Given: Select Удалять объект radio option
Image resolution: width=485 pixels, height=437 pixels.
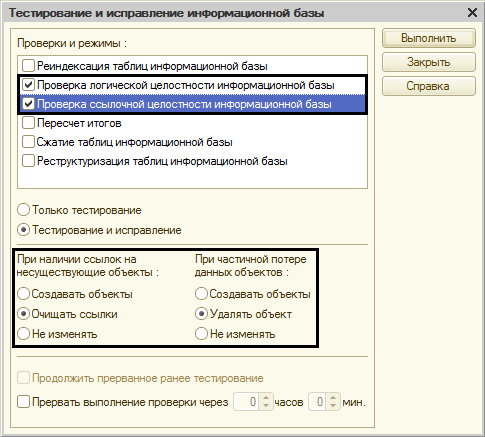Looking at the screenshot, I should [x=201, y=314].
